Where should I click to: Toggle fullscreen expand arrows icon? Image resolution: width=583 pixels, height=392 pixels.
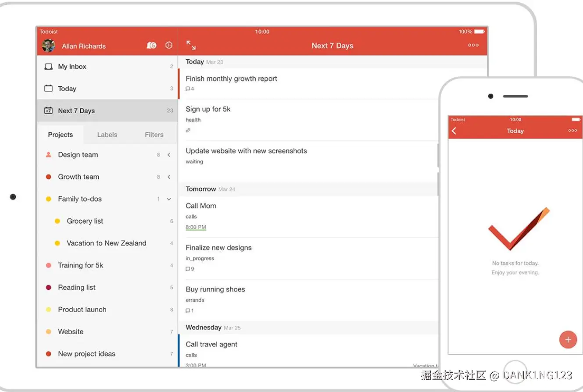pyautogui.click(x=191, y=45)
